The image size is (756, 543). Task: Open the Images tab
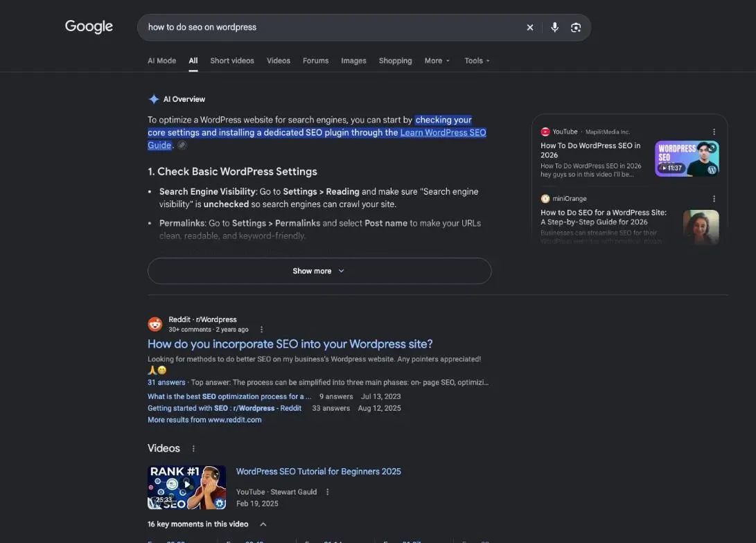click(x=353, y=61)
